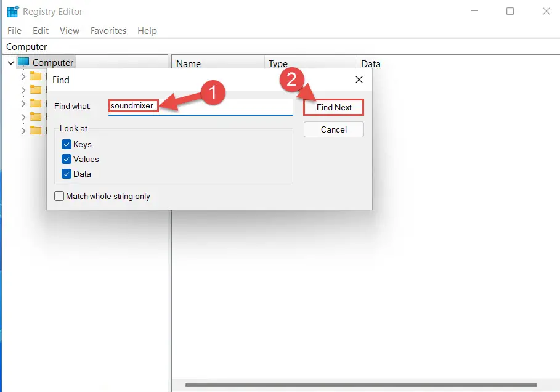Click the Data column header

(x=458, y=63)
